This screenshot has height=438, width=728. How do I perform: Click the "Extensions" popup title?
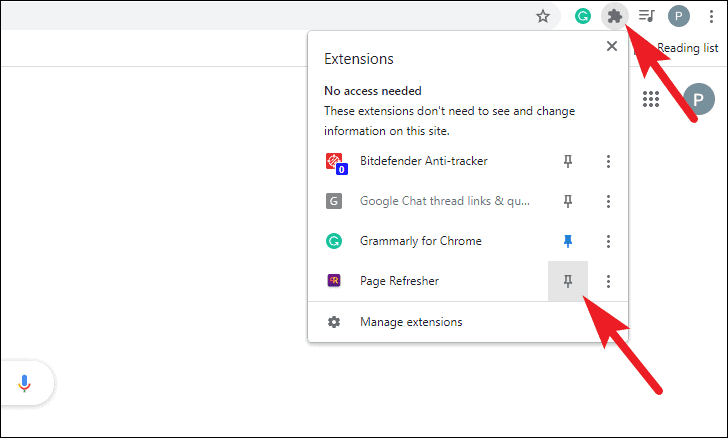point(359,59)
